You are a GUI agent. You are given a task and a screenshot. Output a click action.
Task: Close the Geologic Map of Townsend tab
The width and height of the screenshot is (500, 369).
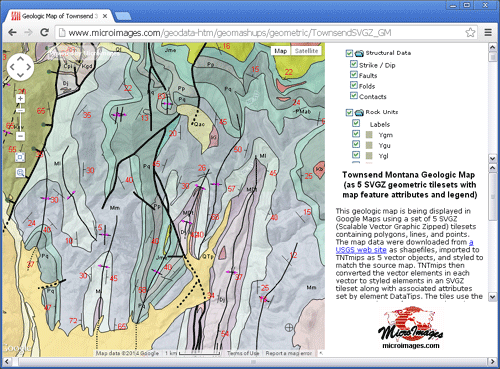click(105, 16)
